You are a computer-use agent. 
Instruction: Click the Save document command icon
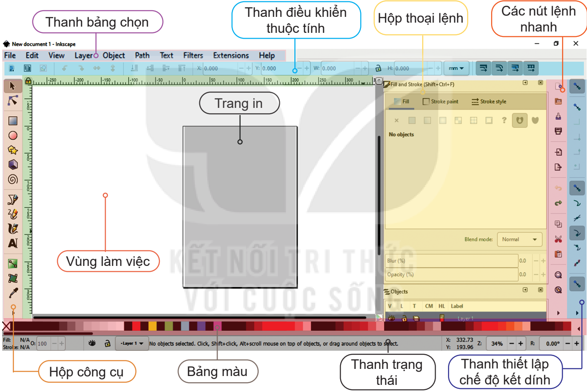tap(559, 116)
